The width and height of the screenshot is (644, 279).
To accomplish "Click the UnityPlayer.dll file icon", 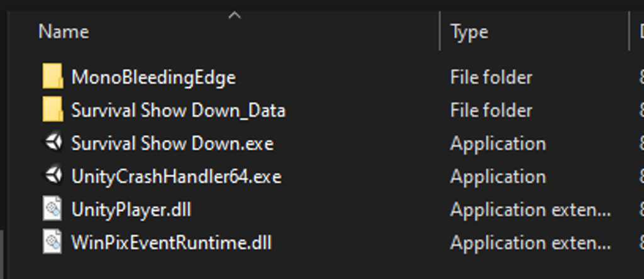I will pos(53,209).
